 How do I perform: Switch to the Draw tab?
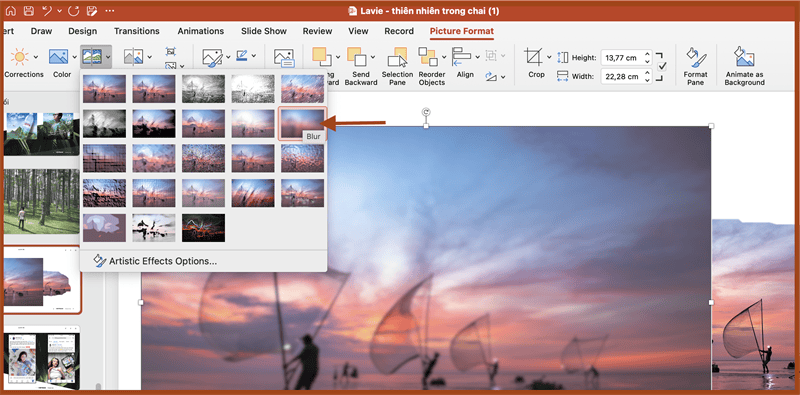point(41,31)
